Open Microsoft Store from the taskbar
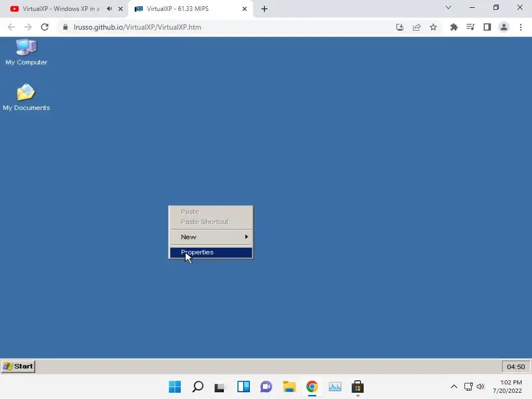The height and width of the screenshot is (399, 532). (357, 387)
